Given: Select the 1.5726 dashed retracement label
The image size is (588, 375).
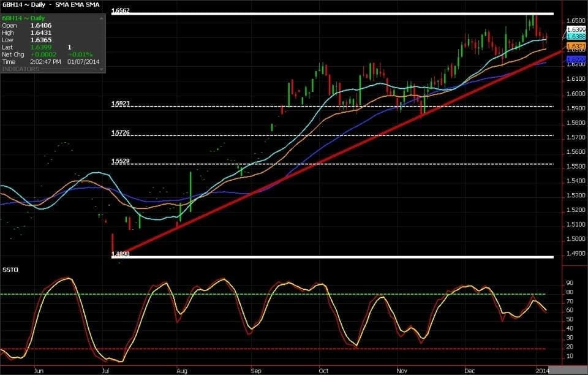Looking at the screenshot, I should click(121, 132).
